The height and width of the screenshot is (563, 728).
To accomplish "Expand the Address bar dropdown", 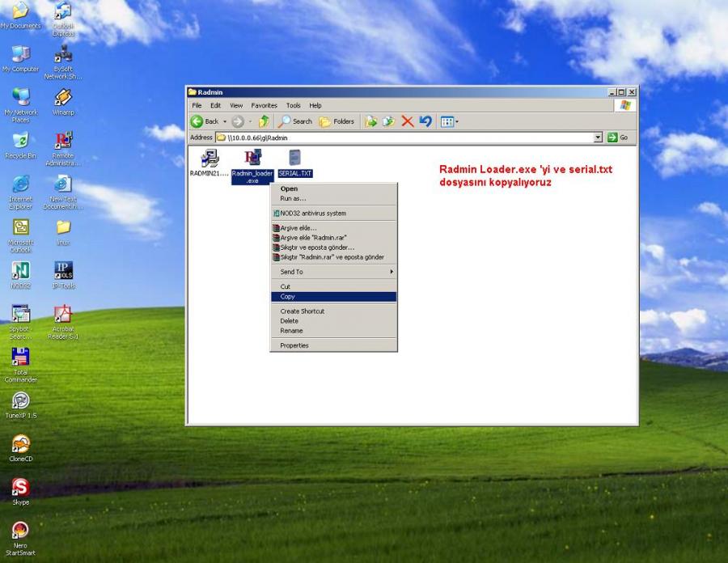I will (x=598, y=138).
